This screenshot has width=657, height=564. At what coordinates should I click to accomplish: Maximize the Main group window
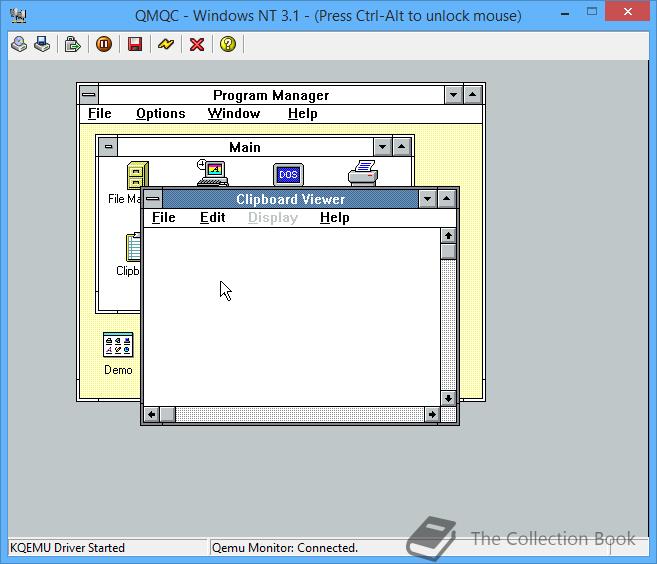[x=401, y=147]
